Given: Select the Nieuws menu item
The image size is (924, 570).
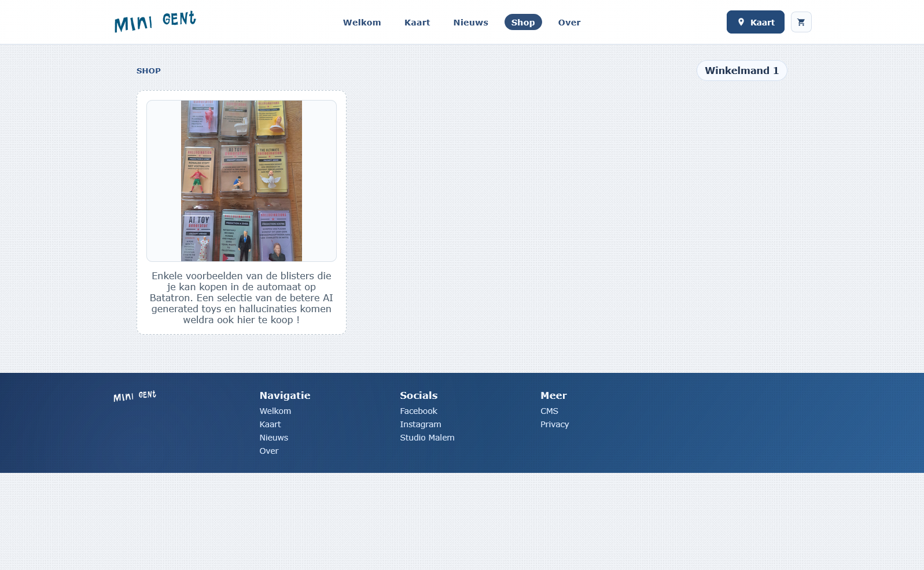Looking at the screenshot, I should pos(470,23).
